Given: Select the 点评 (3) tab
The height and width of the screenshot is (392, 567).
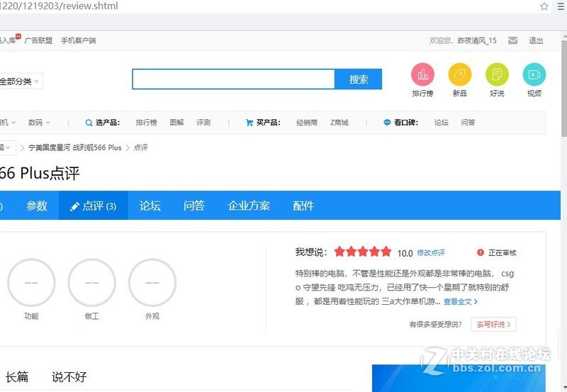Looking at the screenshot, I should click(94, 206).
